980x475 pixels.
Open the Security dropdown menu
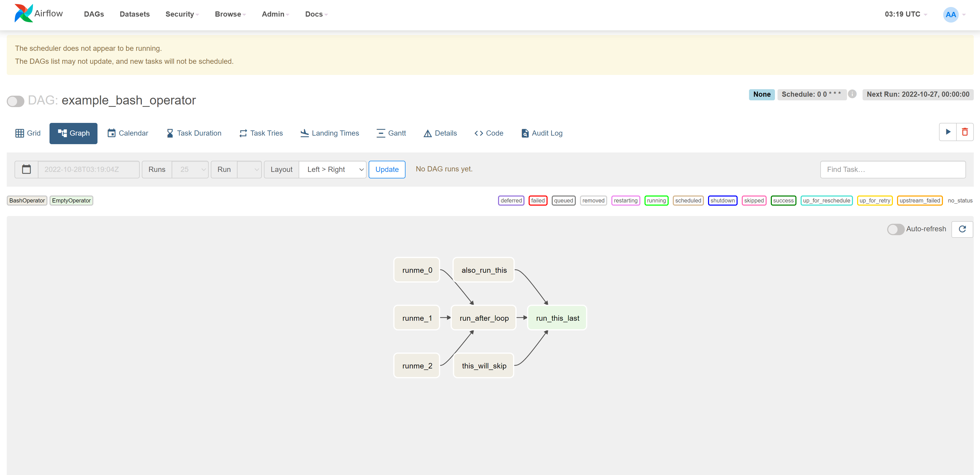point(182,14)
